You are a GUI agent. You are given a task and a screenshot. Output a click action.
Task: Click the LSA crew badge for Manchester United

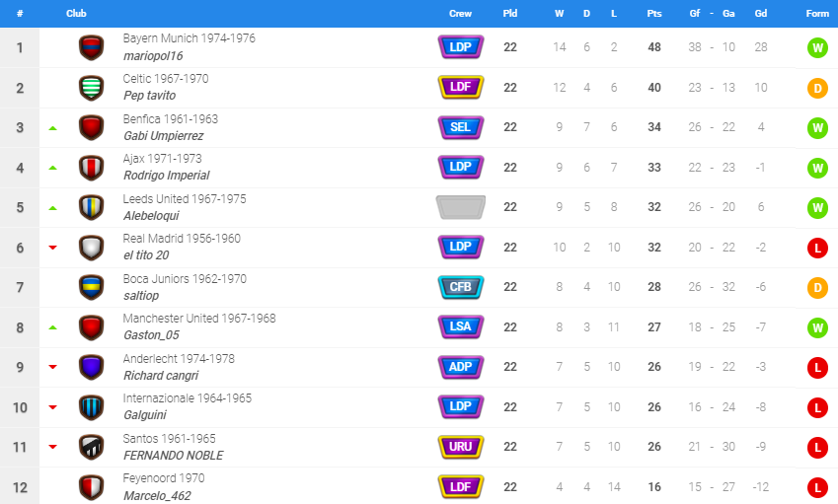(461, 326)
